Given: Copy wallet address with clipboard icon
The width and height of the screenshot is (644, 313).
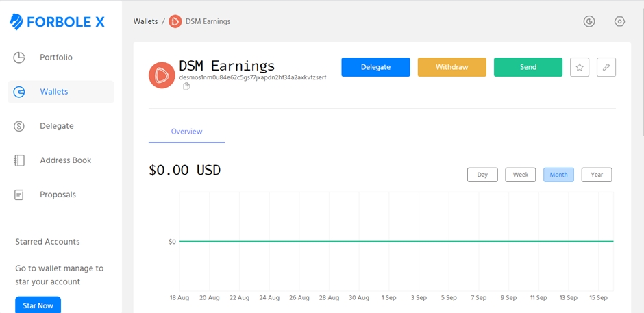Looking at the screenshot, I should click(186, 86).
